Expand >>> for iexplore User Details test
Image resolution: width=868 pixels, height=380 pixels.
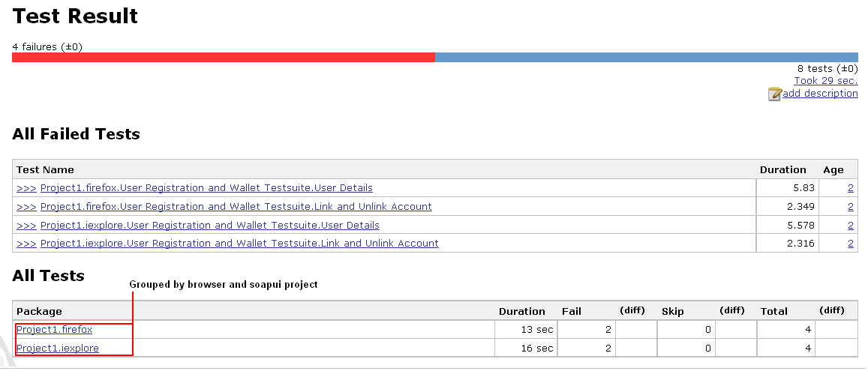pos(26,226)
